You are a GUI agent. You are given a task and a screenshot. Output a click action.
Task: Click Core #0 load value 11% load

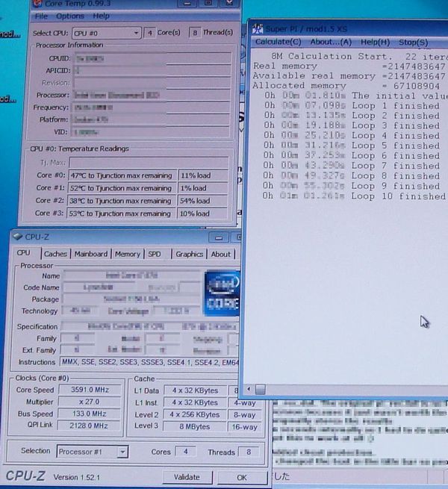point(203,175)
